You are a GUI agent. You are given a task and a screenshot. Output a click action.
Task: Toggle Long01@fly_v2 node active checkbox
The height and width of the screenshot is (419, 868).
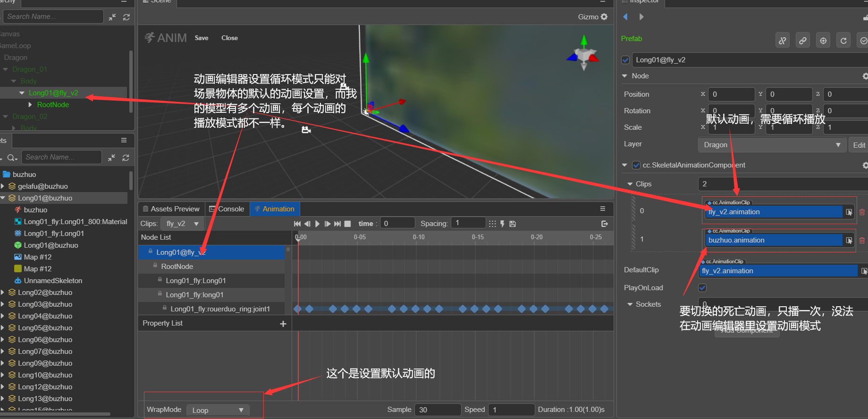tap(625, 60)
